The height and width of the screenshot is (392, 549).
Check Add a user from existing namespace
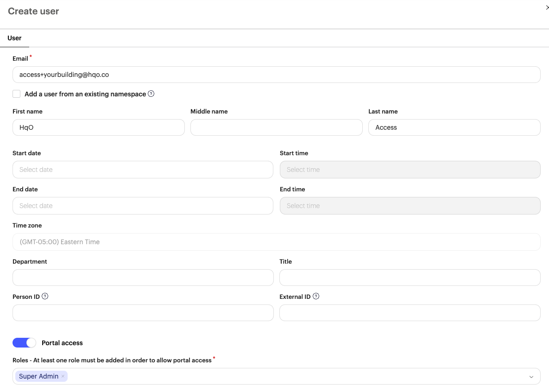click(17, 94)
